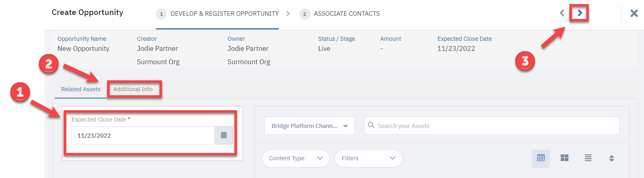Click the step 2 number circle

[305, 14]
